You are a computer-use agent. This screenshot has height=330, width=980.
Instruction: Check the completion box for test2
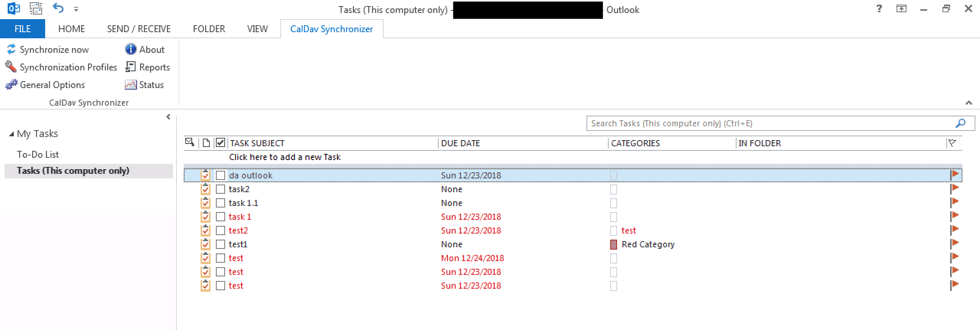coord(220,230)
